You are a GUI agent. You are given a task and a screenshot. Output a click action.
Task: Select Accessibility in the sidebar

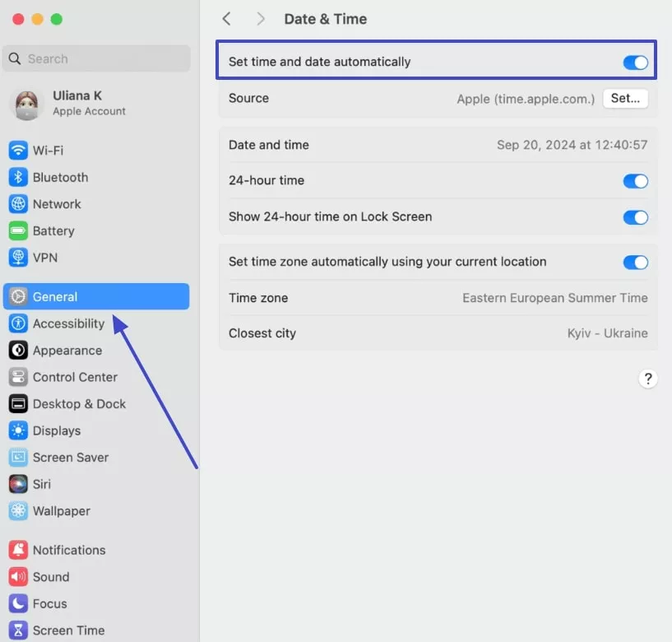(66, 323)
